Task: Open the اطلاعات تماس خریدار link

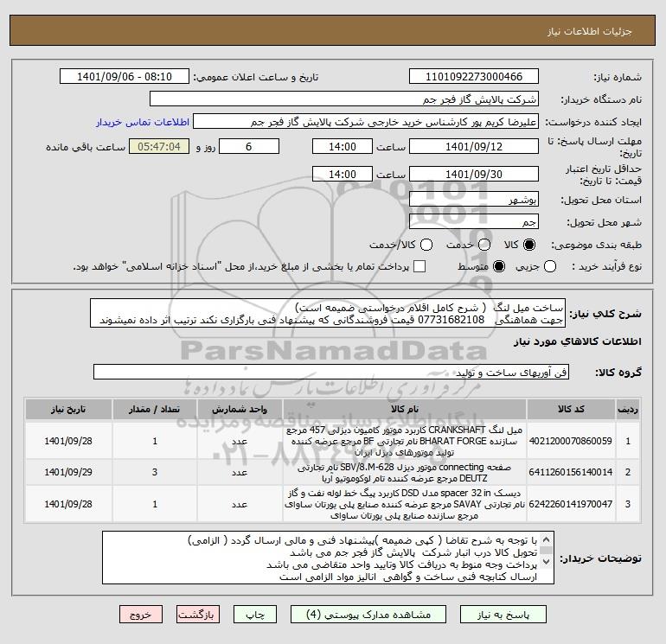Action: coord(143,122)
